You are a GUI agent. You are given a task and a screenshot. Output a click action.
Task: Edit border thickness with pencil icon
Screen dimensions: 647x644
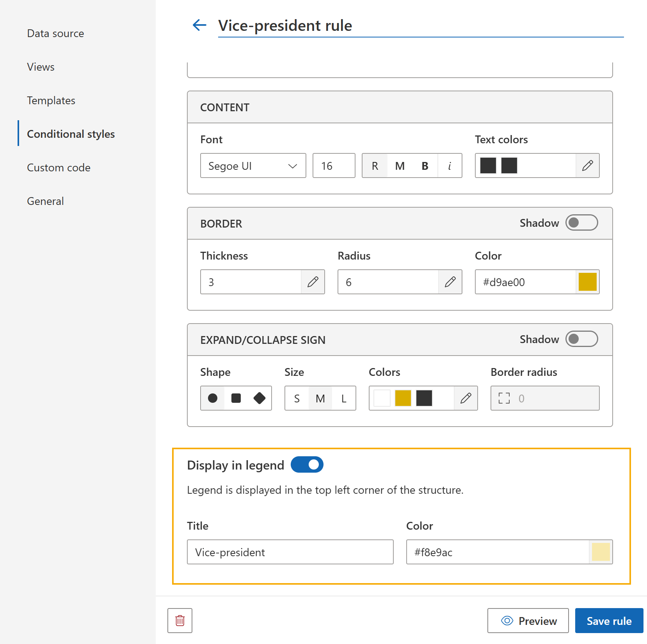313,282
